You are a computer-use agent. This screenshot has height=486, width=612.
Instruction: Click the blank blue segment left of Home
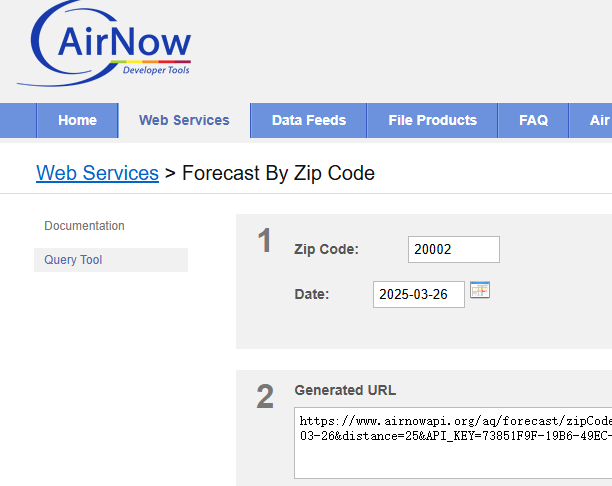point(18,120)
